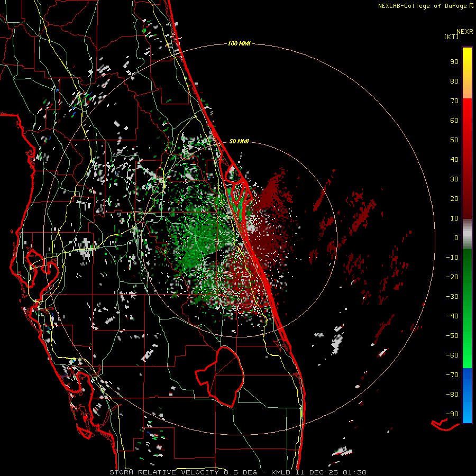Click the bright green segment of color bar

point(467,309)
